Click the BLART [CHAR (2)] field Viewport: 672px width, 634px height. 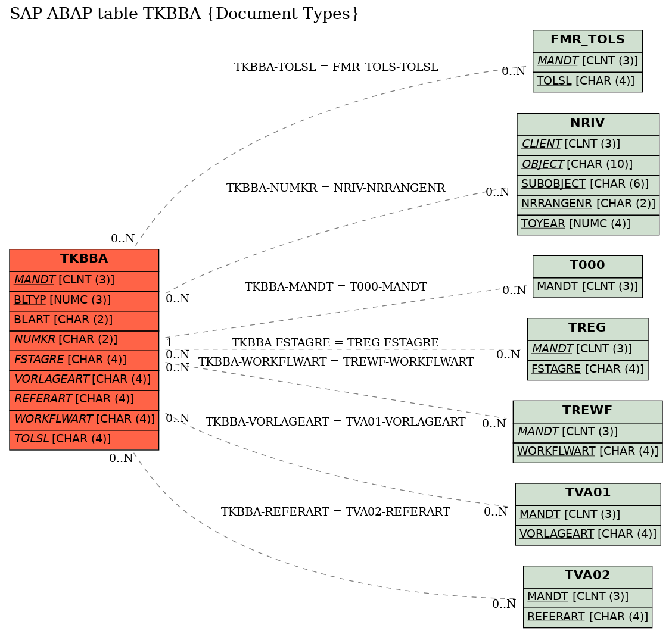(84, 321)
